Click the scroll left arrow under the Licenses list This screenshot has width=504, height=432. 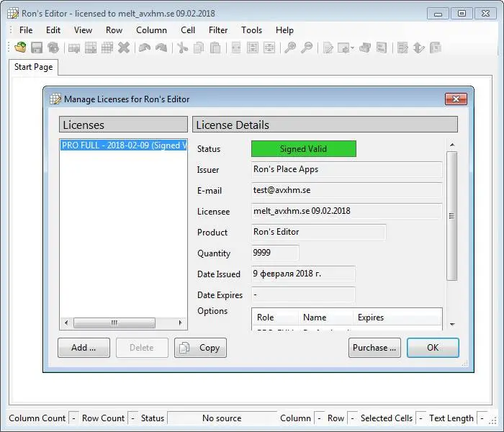(x=66, y=323)
